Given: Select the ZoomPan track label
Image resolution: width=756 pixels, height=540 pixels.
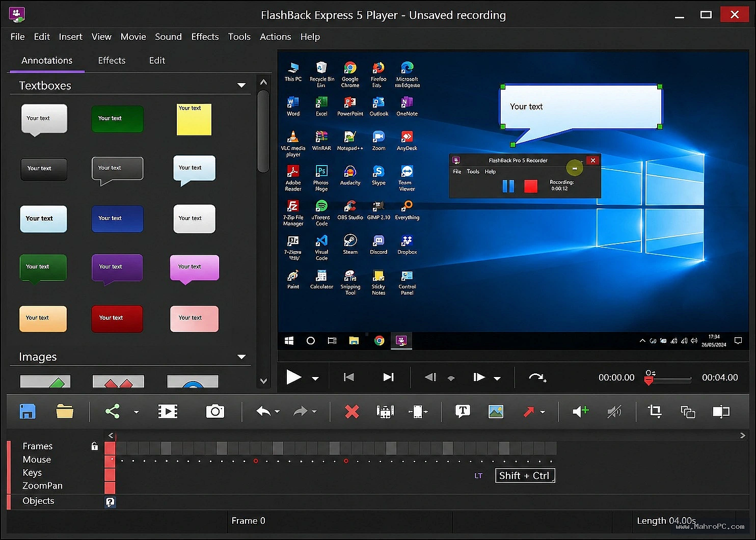Looking at the screenshot, I should [42, 486].
